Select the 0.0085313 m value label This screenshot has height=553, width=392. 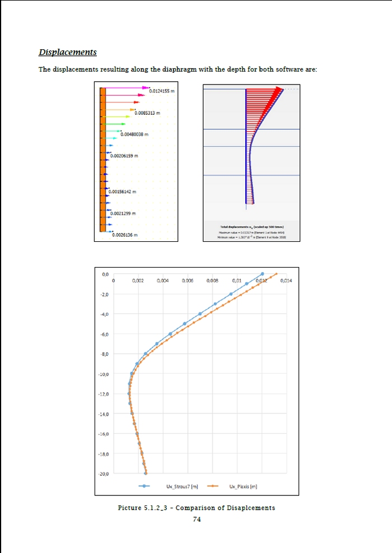click(x=147, y=113)
